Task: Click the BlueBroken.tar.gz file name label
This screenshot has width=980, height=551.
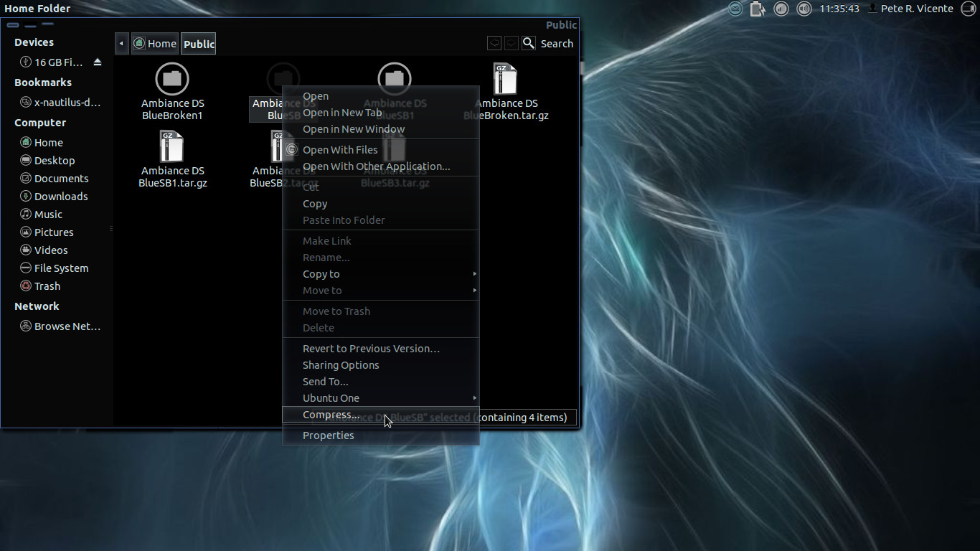Action: 506,109
